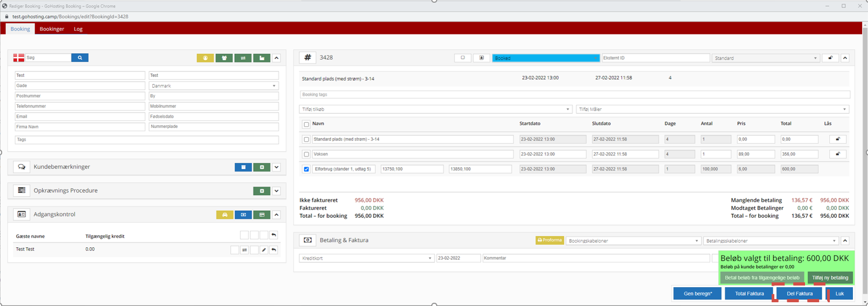Click the lock icon on the Voksen row
This screenshot has height=306, width=868.
click(837, 154)
